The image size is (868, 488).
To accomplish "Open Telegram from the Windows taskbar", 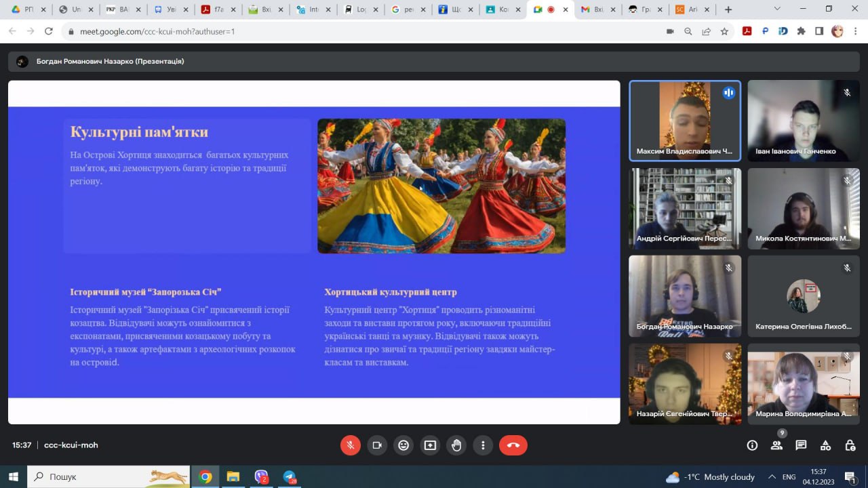I will tap(290, 476).
